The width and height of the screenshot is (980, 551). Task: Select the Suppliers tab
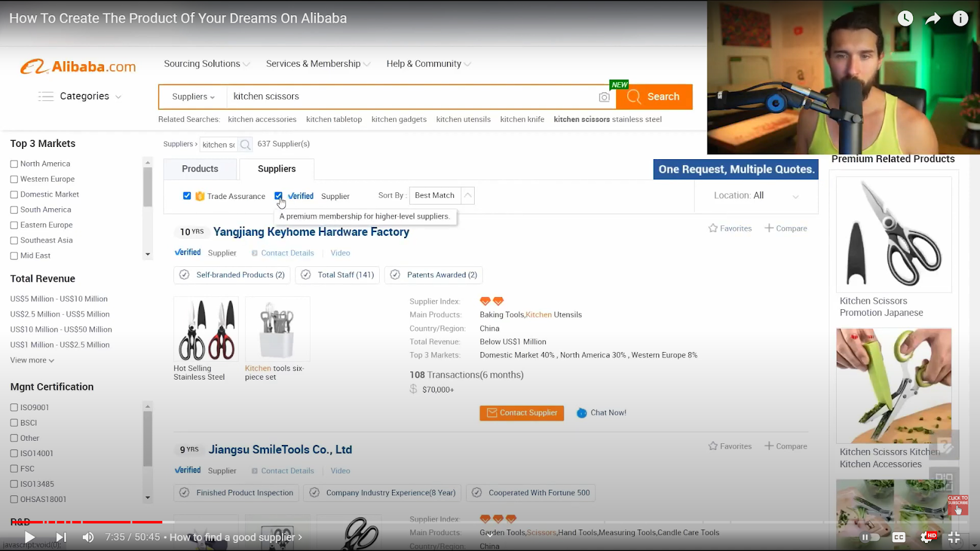[x=277, y=169]
